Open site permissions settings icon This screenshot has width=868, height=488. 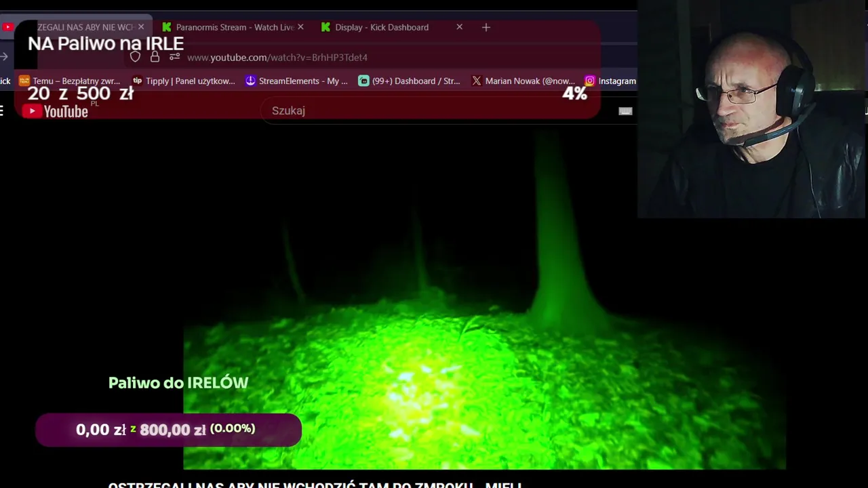[175, 57]
